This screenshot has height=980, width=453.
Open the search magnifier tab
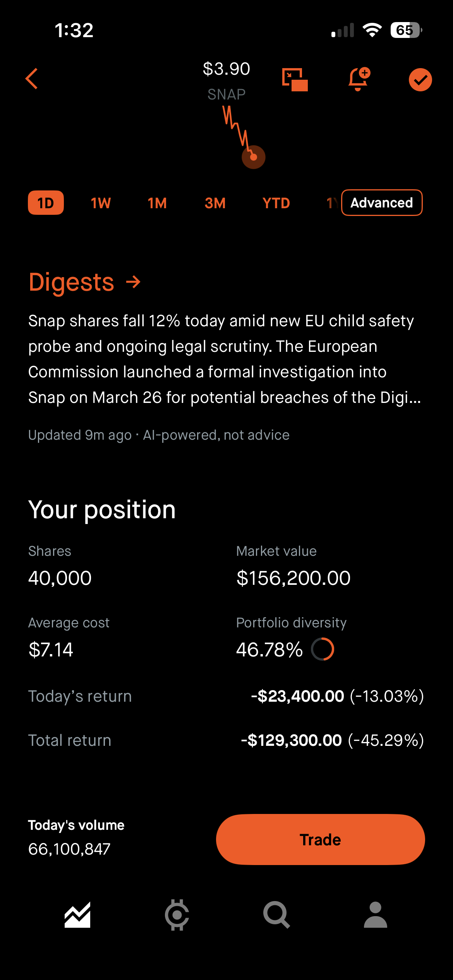(276, 915)
